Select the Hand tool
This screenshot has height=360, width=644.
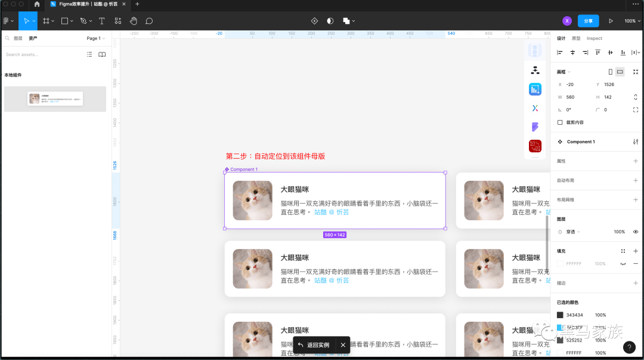pyautogui.click(x=134, y=20)
